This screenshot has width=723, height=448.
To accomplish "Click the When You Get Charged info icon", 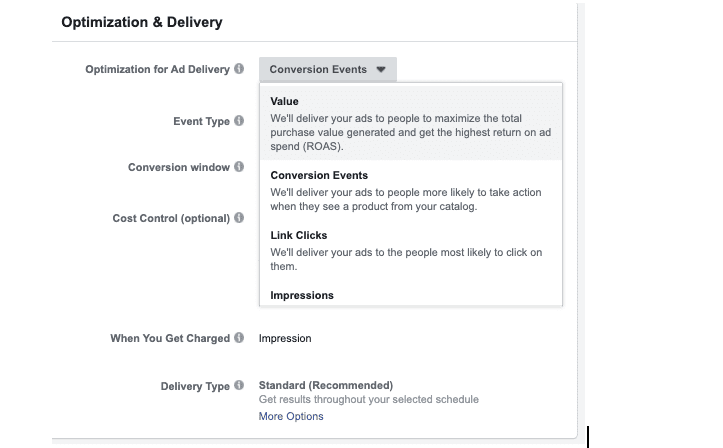I will 239,338.
